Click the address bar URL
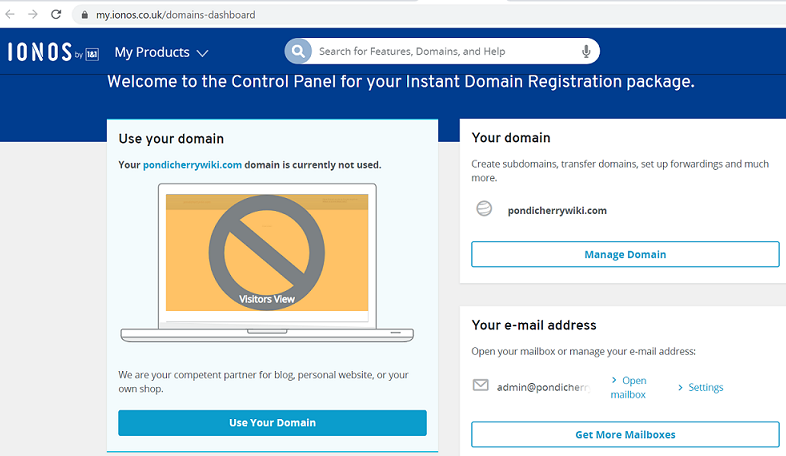This screenshot has height=456, width=786. 175,15
